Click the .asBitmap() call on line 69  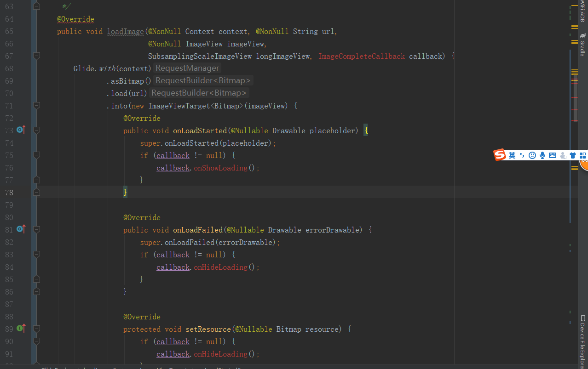(129, 81)
